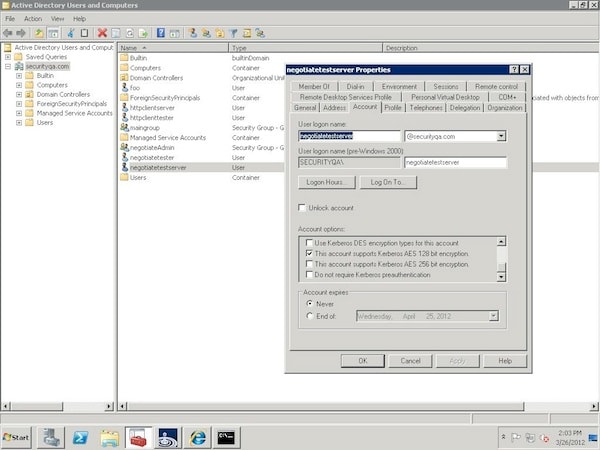Switch to the Delegation tab
This screenshot has height=450, width=600.
coord(464,107)
